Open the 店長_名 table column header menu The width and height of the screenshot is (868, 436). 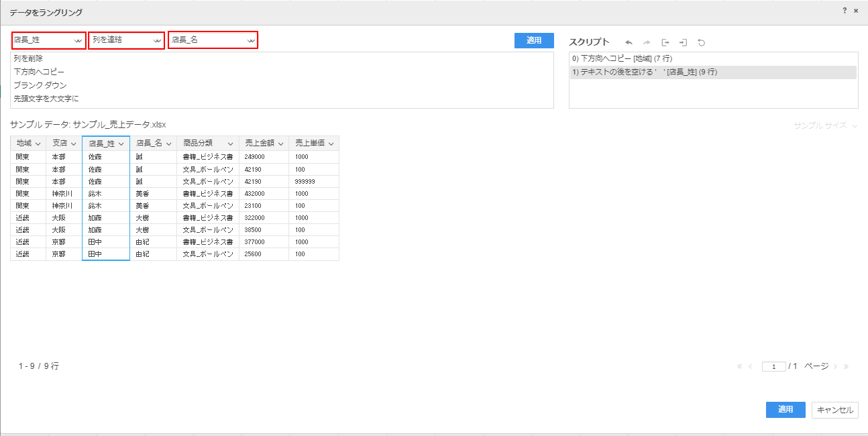click(168, 144)
